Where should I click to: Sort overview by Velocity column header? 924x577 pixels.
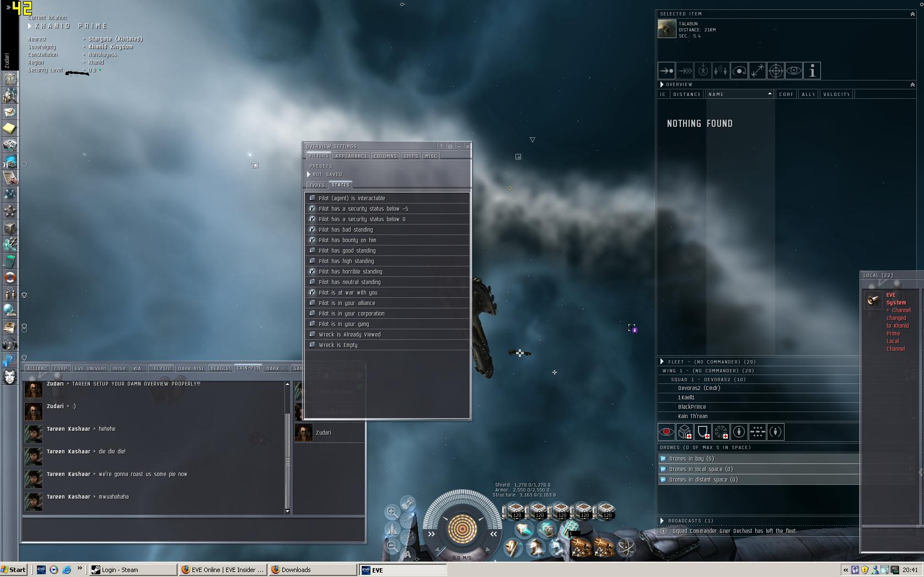pyautogui.click(x=836, y=94)
